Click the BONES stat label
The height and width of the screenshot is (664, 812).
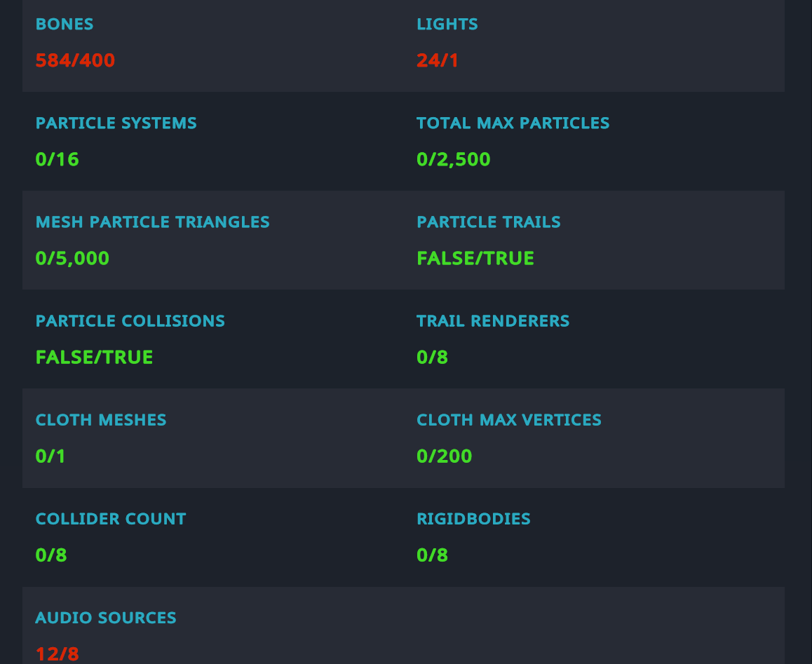[x=65, y=24]
